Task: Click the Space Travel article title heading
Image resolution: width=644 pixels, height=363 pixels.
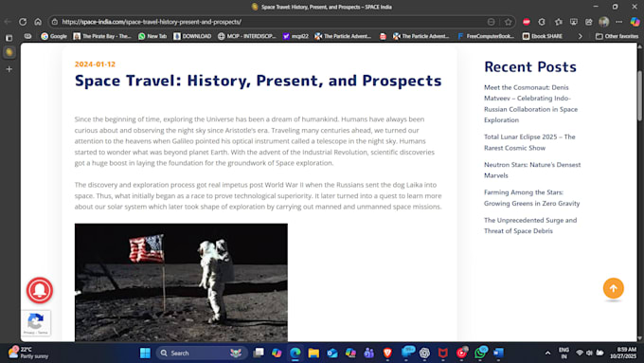Action: click(x=258, y=81)
